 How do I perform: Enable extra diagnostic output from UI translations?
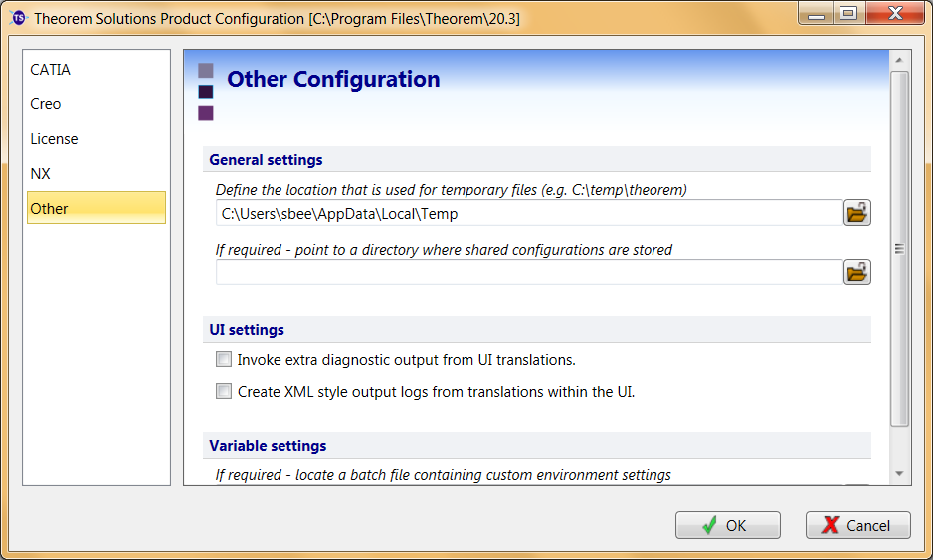tap(224, 359)
